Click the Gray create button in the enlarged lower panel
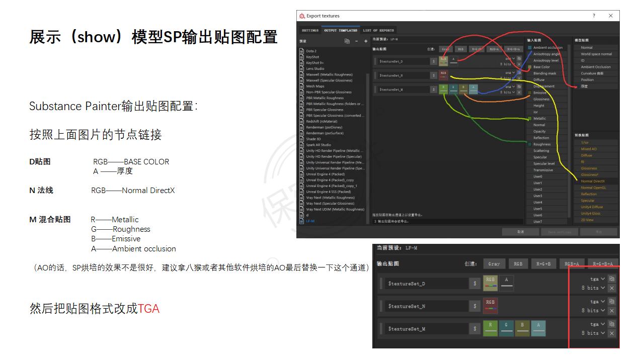This screenshot has width=644, height=362. tap(494, 264)
